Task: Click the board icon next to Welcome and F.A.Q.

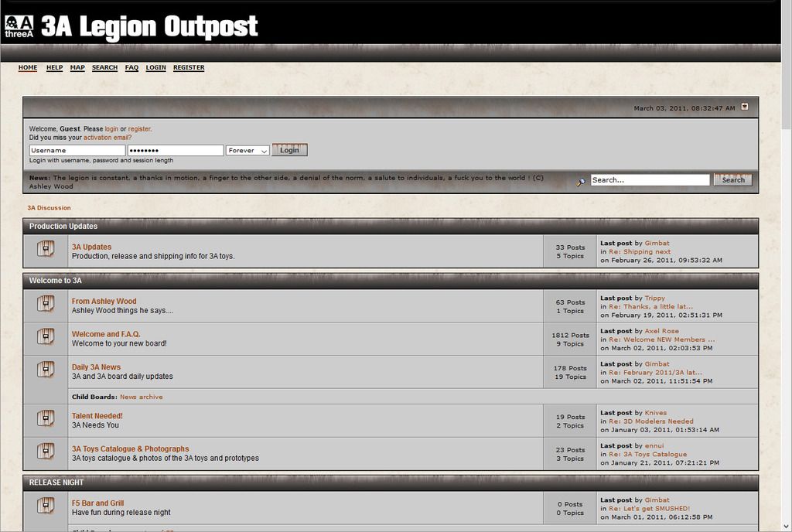Action: (x=46, y=336)
